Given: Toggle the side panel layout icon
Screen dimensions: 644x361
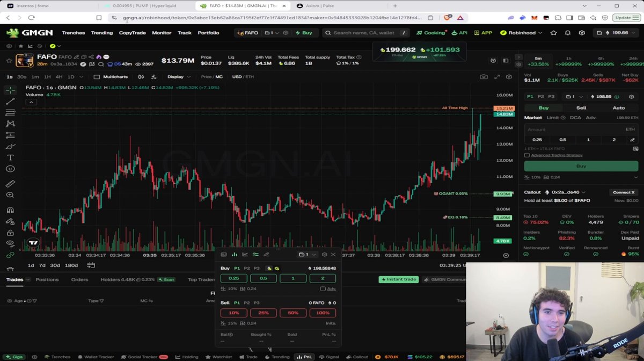Looking at the screenshot, I should pos(506,61).
